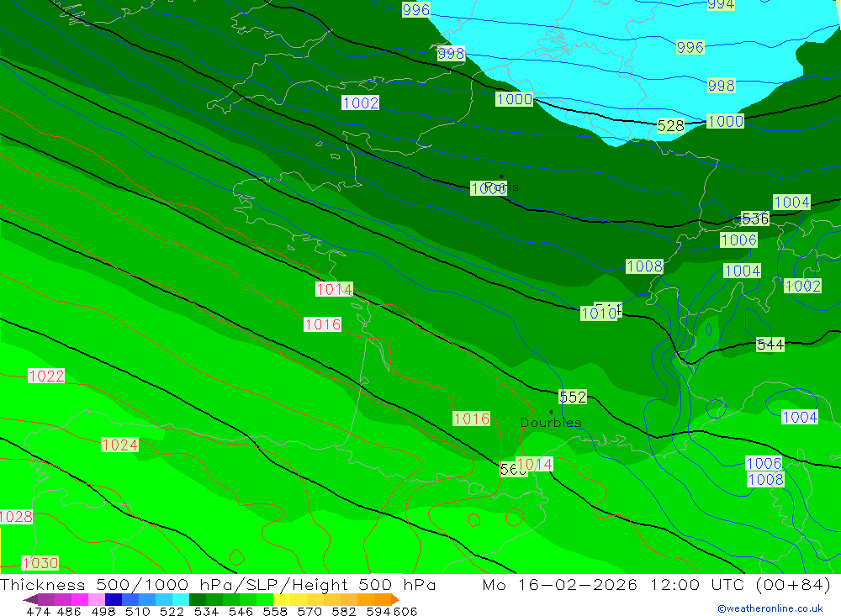The height and width of the screenshot is (616, 841).
Task: Click the 1006 label directly above the white 1008 label
Action: [764, 463]
